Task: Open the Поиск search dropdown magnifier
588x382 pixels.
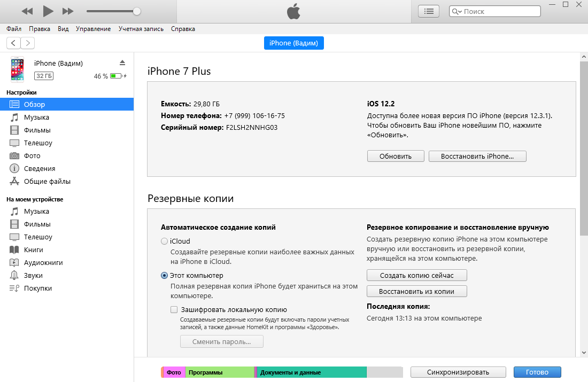Action: tap(457, 11)
